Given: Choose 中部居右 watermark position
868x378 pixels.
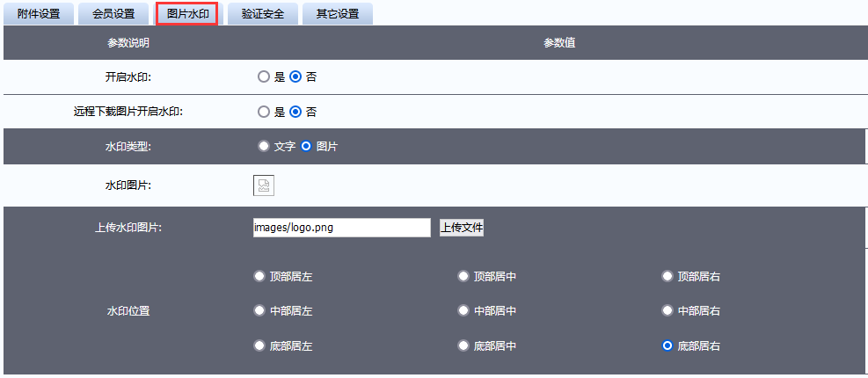Looking at the screenshot, I should 667,310.
